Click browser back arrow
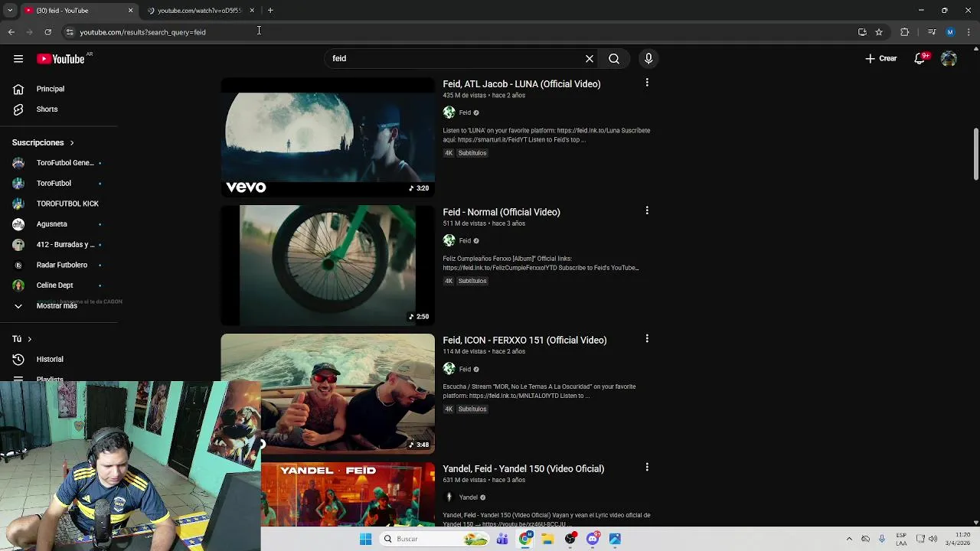Viewport: 980px width, 551px height. pyautogui.click(x=11, y=32)
